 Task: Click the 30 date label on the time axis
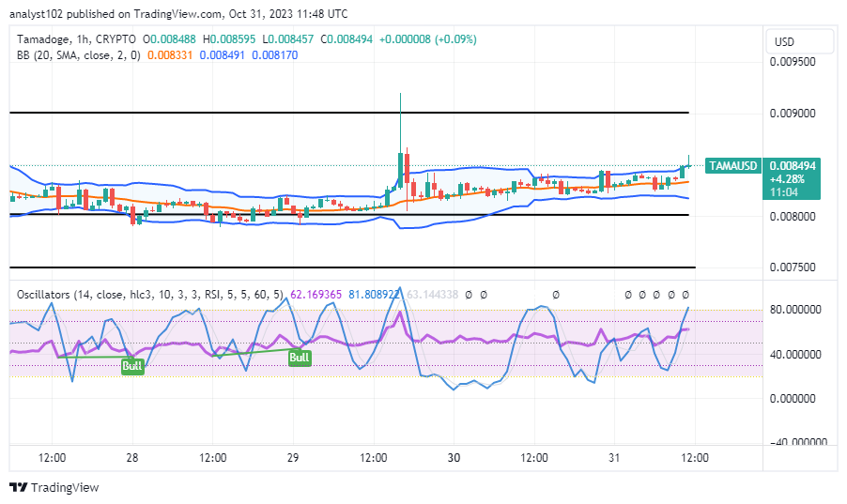point(454,458)
